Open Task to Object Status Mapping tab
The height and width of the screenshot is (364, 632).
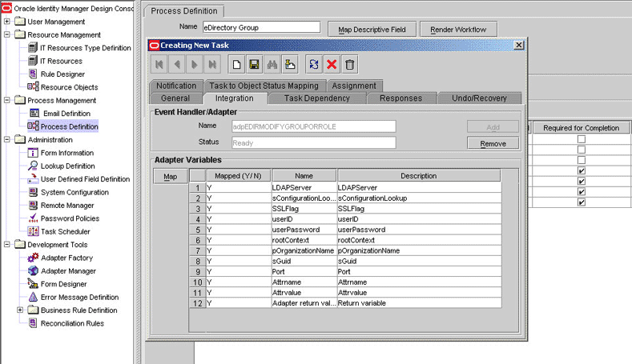[x=264, y=86]
